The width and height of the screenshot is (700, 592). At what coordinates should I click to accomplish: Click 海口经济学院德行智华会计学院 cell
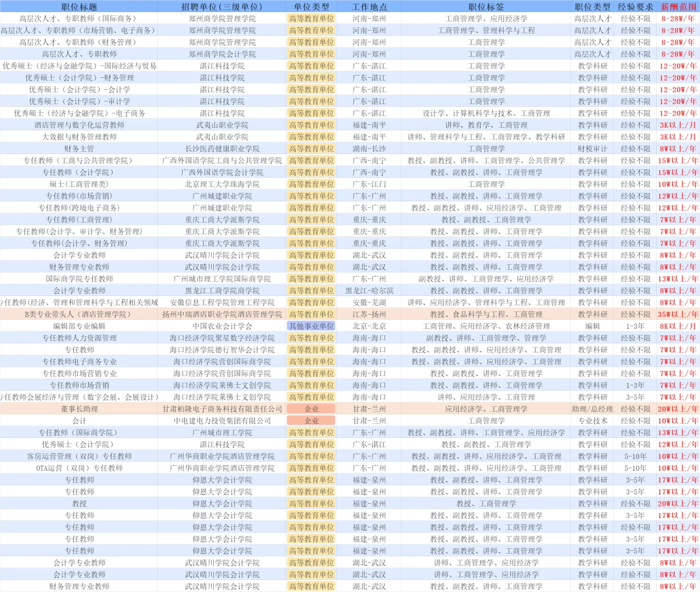coord(222,350)
